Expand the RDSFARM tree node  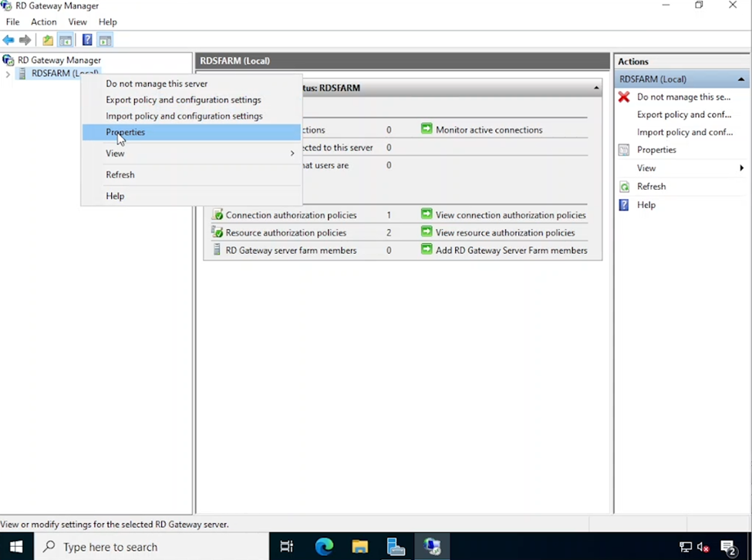coord(8,74)
